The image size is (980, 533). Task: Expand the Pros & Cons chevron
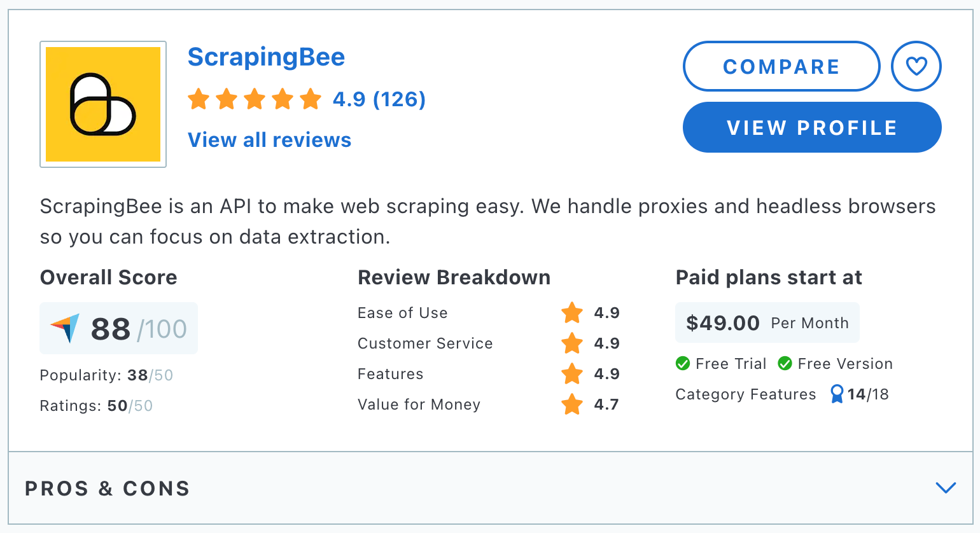[x=946, y=488]
